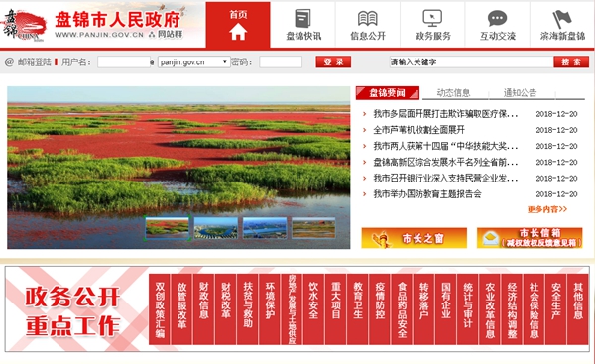Open the 社会保险信息 column
Viewport: 595px width, 364px height.
[x=534, y=309]
